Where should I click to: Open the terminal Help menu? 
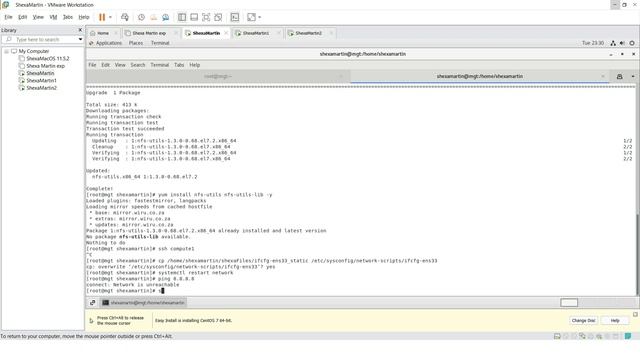[x=195, y=65]
